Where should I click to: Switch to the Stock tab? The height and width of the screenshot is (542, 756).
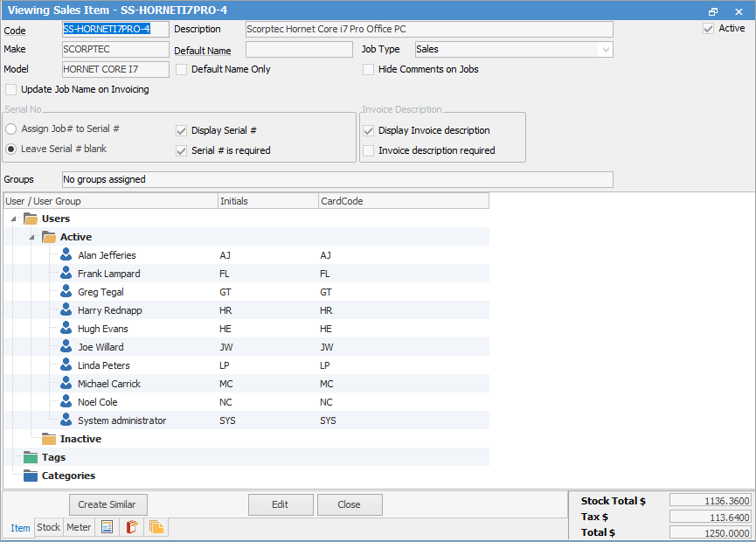[49, 527]
